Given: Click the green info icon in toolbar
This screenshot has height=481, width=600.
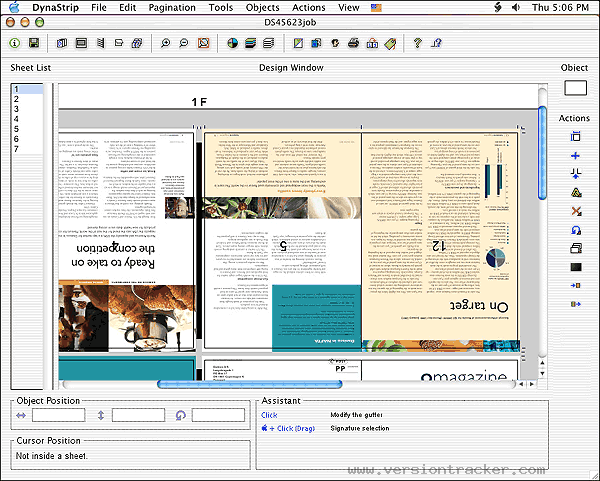Looking at the screenshot, I should 15,43.
